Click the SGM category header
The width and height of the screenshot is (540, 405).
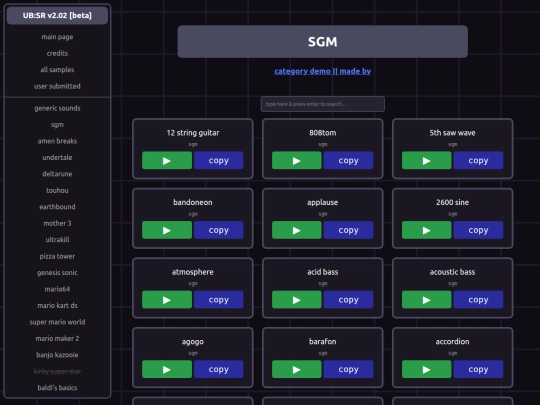pyautogui.click(x=323, y=41)
